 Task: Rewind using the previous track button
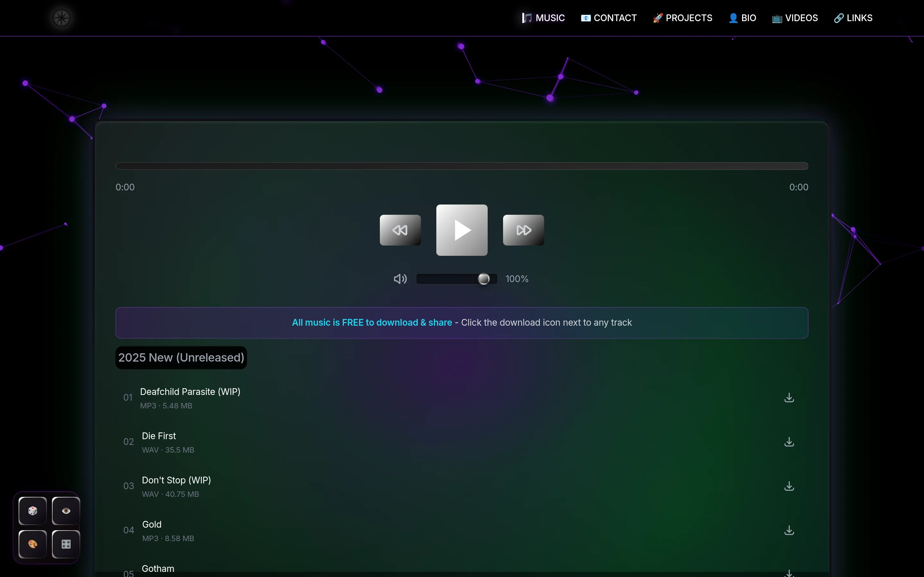(400, 230)
